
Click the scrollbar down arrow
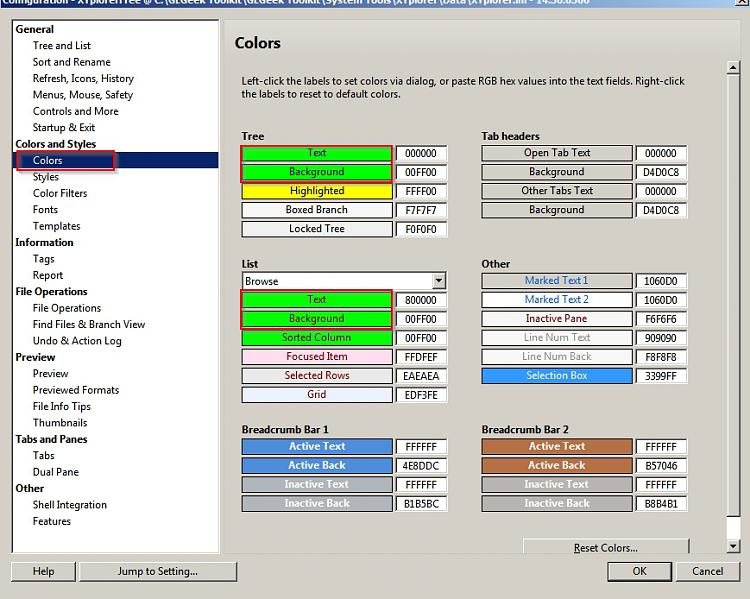pos(733,546)
